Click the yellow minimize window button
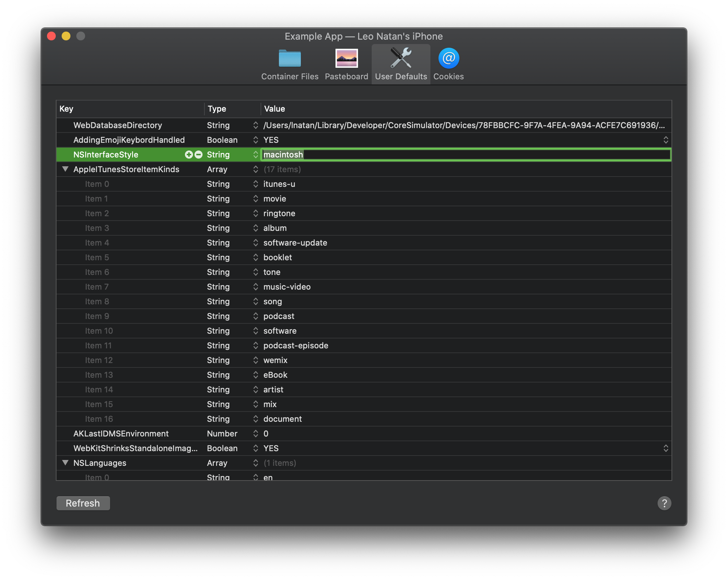 66,36
